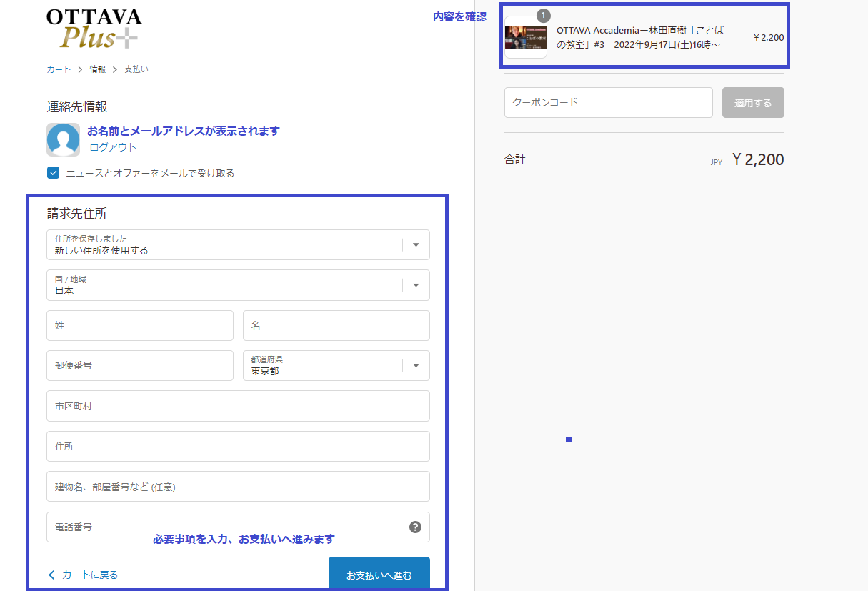Click the phone number help question icon

[415, 527]
